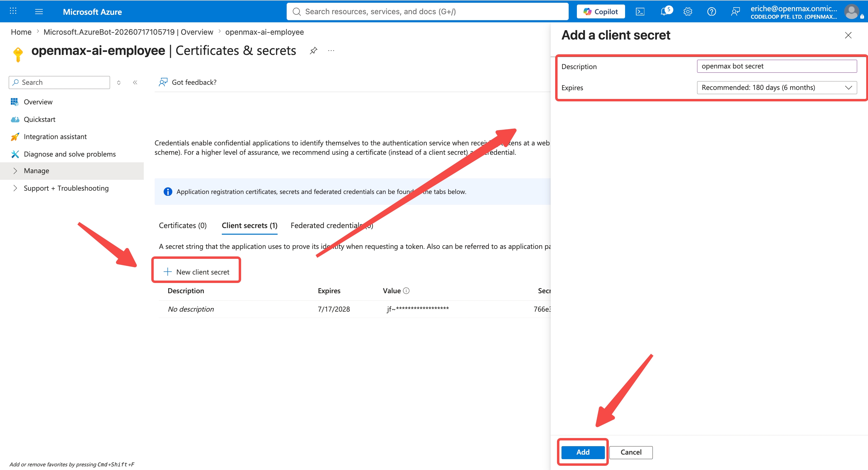The height and width of the screenshot is (470, 868).
Task: Click the Got feedback? link
Action: click(187, 82)
